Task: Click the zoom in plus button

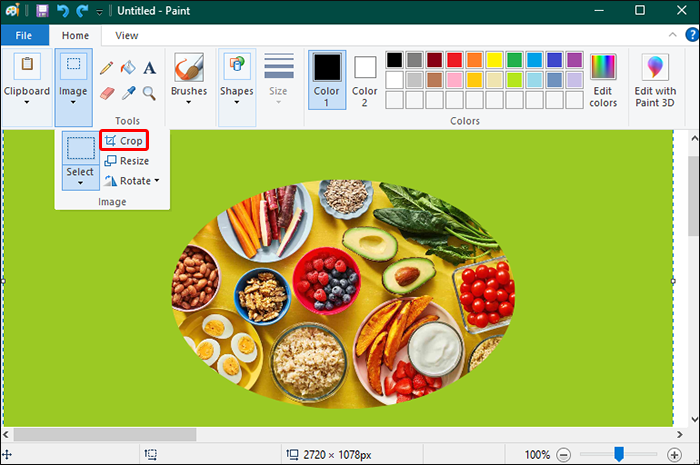Action: (674, 455)
